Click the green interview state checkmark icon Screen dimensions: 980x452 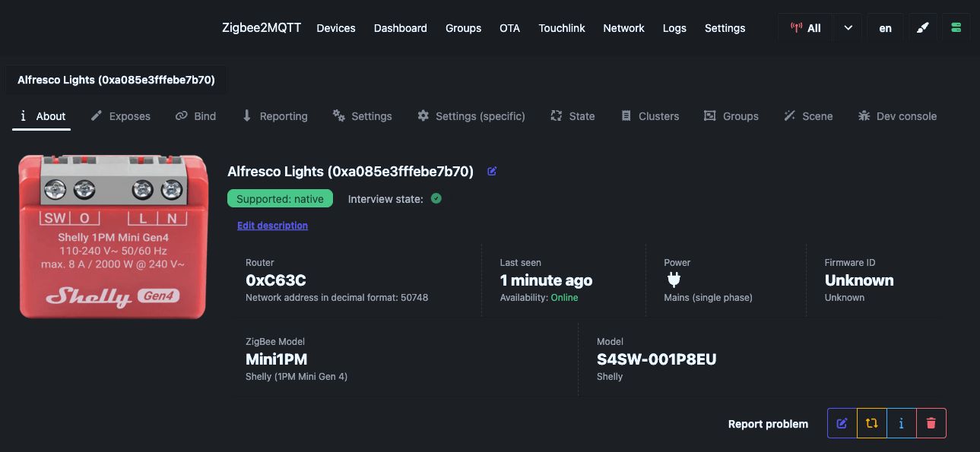click(436, 198)
